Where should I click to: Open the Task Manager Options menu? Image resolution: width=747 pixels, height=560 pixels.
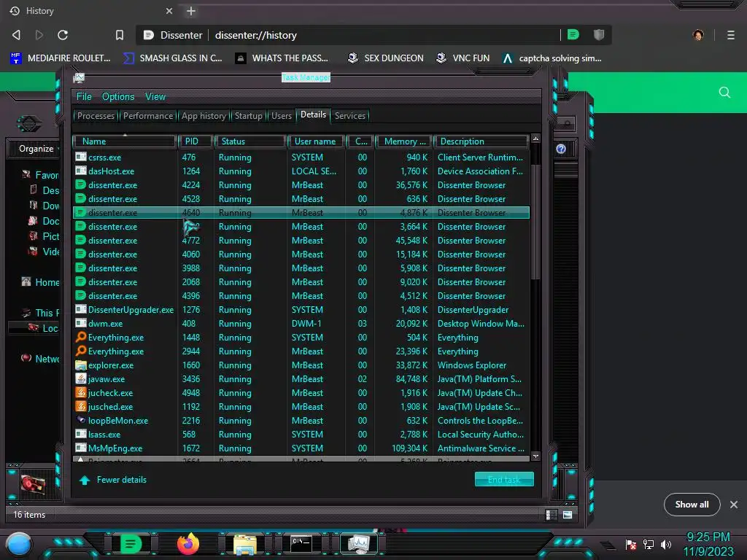118,97
